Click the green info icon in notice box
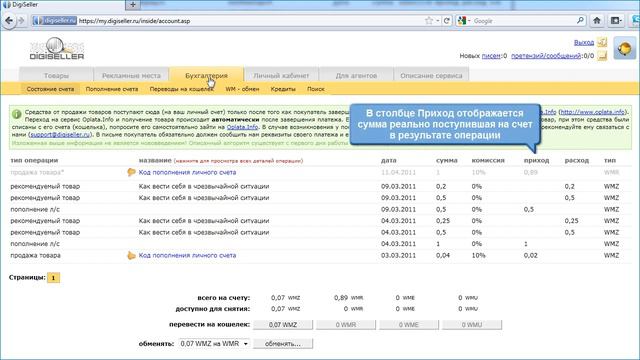This screenshot has height=360, width=640. pyautogui.click(x=16, y=114)
